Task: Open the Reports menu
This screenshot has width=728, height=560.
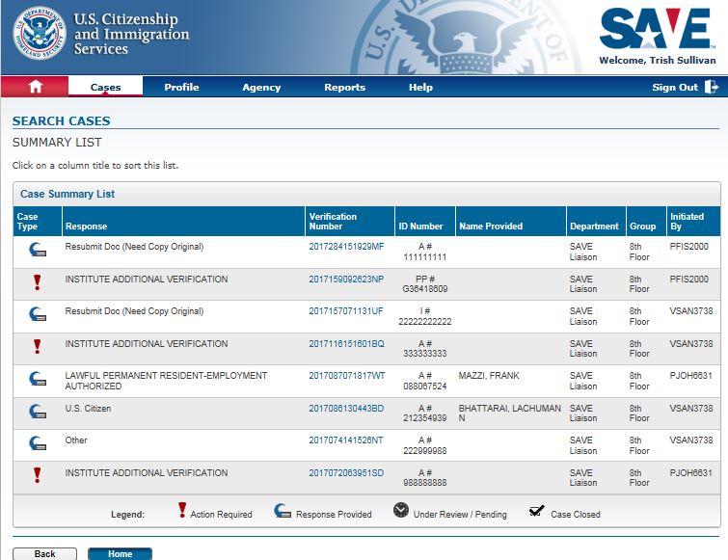Action: pyautogui.click(x=344, y=87)
